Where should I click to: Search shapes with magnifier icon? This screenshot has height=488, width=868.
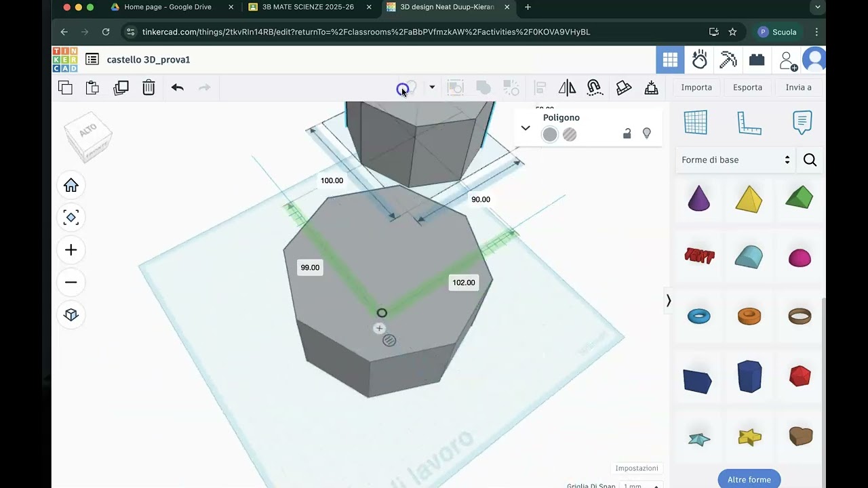tap(810, 160)
